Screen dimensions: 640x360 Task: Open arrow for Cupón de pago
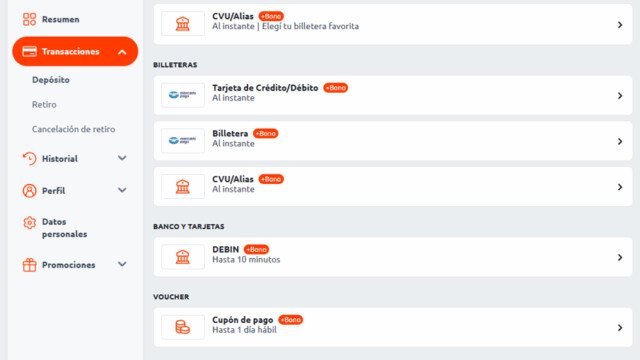pos(620,328)
